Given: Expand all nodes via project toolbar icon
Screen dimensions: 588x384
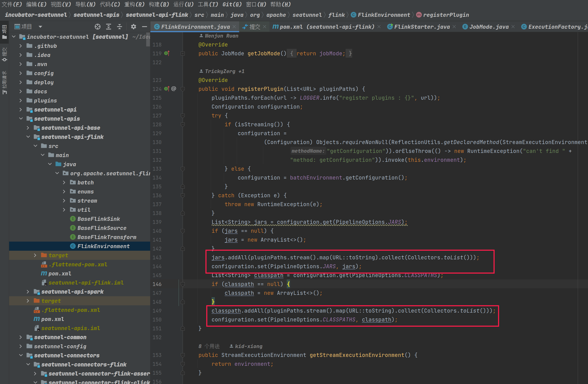Looking at the screenshot, I should 109,27.
